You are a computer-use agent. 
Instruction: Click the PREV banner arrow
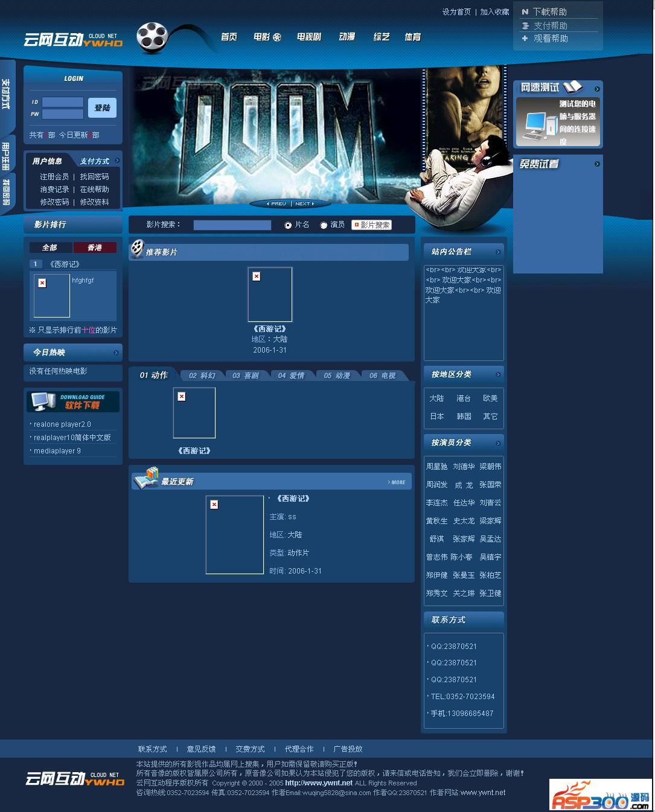click(x=276, y=203)
